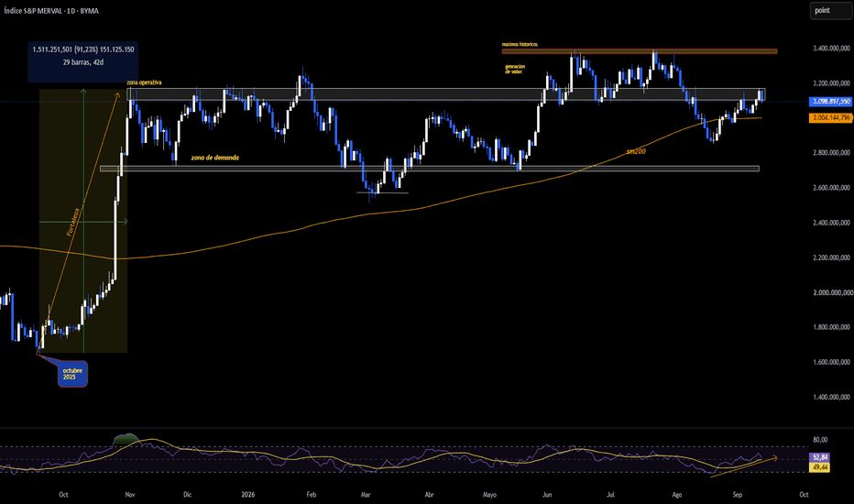The height and width of the screenshot is (504, 854).
Task: Click the purple RSI value 52,84
Action: tap(820, 457)
